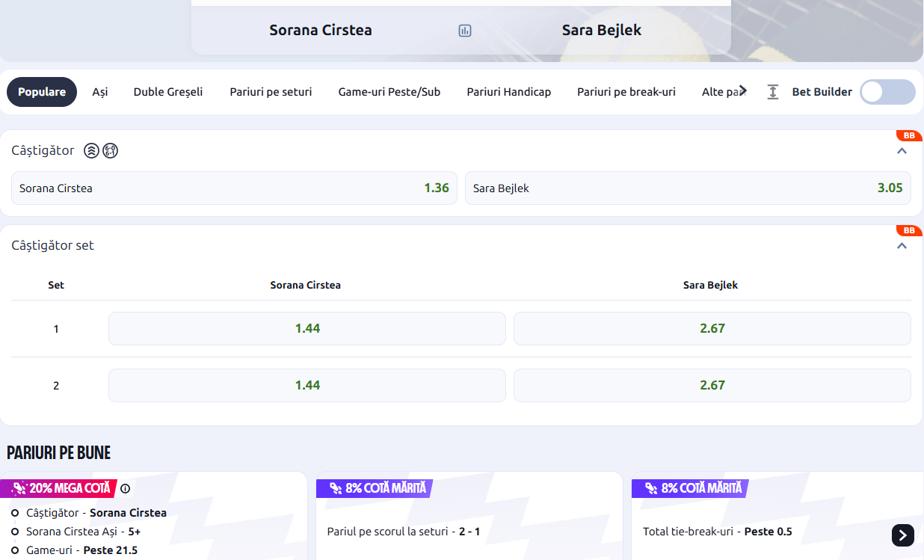Click the 8% Cotă Mărită badge above set score
Viewport: 924px width, 560px height.
[375, 488]
